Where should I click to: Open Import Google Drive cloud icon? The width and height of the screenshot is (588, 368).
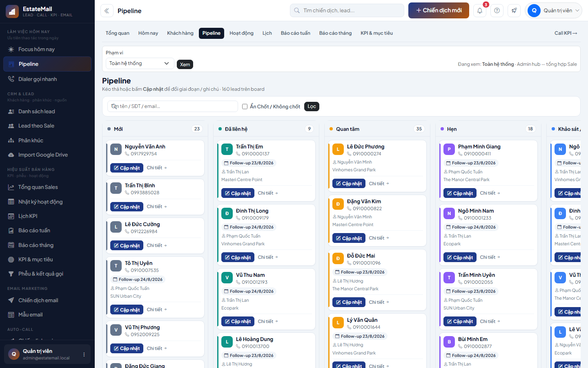11,155
